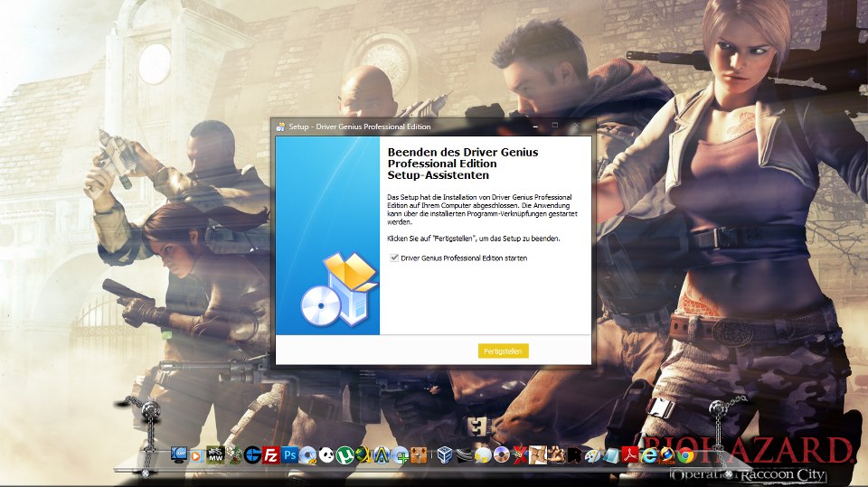
Task: Open Firefox from the dock
Action: [x=667, y=454]
